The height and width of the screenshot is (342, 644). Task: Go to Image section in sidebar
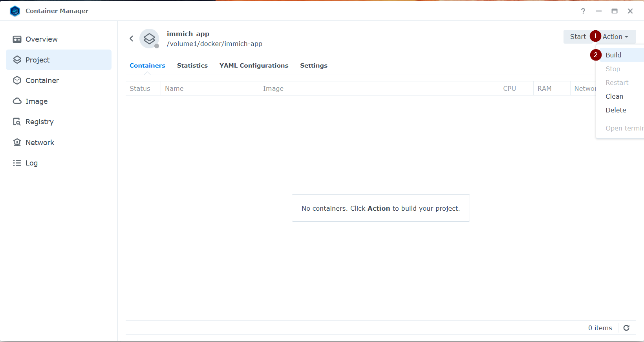[59, 101]
